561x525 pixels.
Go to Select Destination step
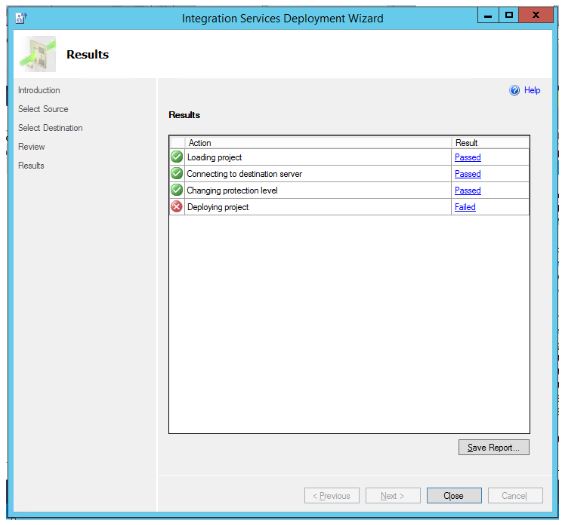coord(50,128)
